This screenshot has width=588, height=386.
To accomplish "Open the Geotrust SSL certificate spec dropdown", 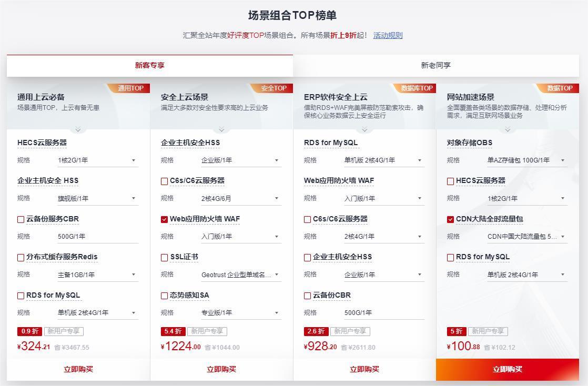I will [241, 275].
